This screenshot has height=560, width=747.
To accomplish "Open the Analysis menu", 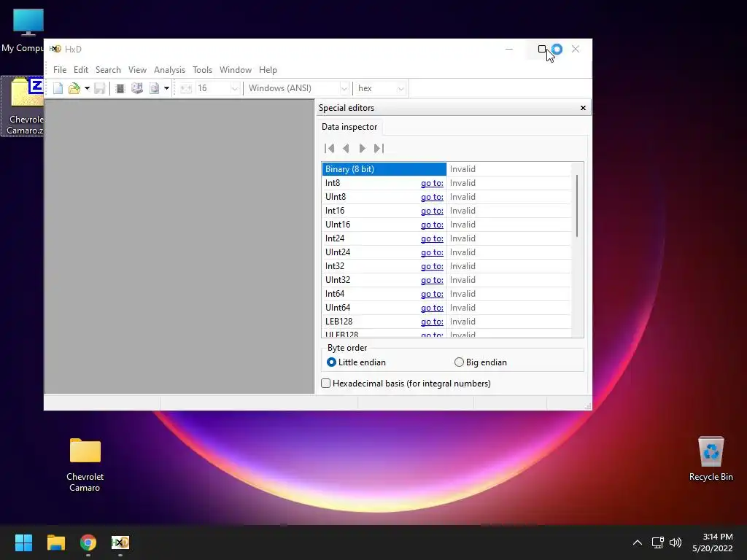I will 169,70.
